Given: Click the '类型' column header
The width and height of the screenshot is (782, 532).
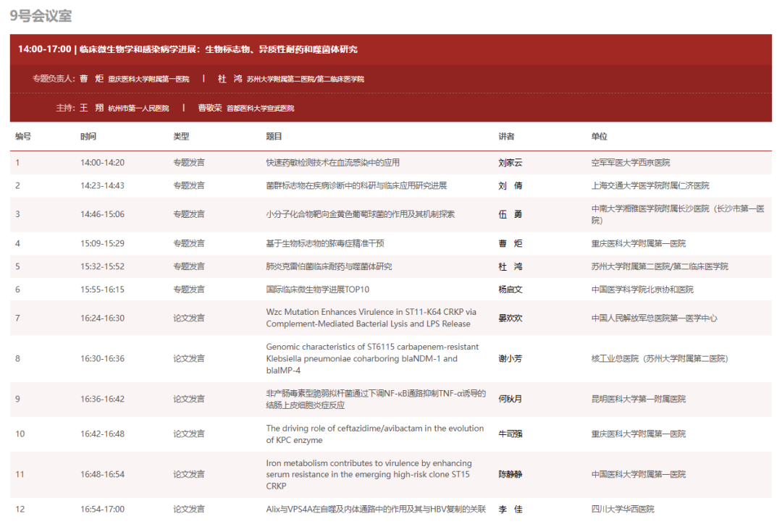Looking at the screenshot, I should pyautogui.click(x=181, y=137).
